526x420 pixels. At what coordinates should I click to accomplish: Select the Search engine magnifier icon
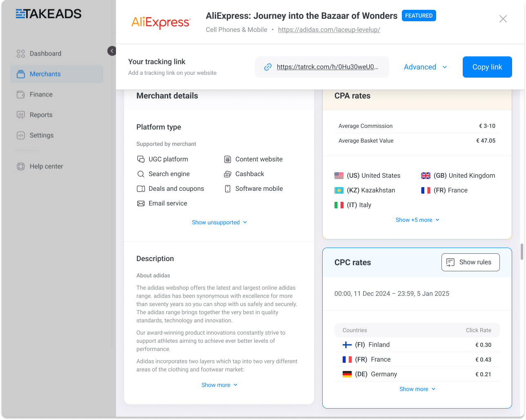point(141,174)
